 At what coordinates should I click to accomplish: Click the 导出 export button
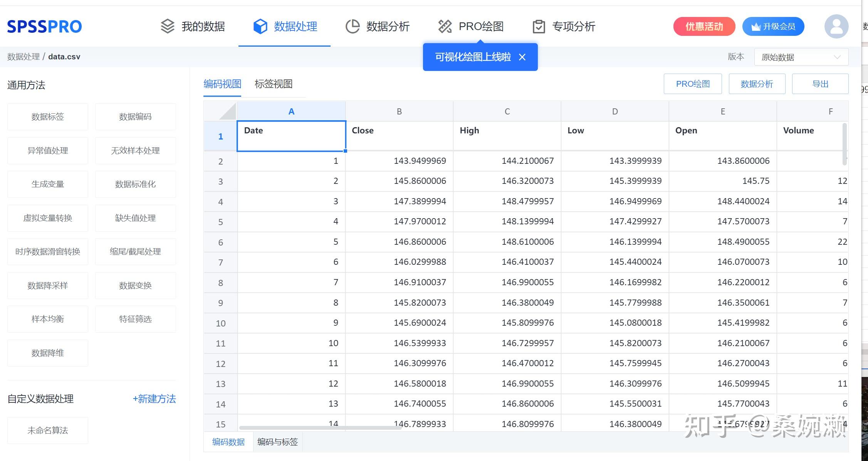click(x=820, y=84)
